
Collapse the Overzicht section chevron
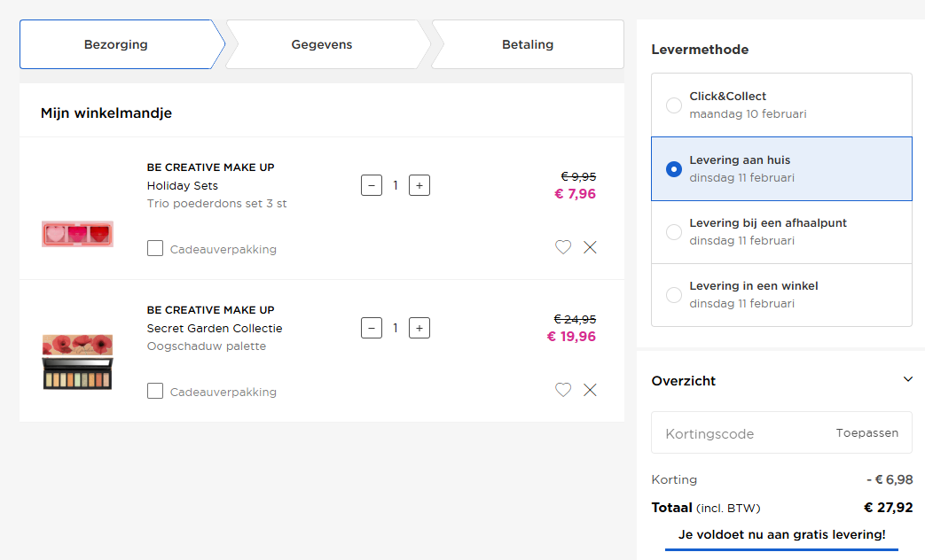[x=908, y=379]
